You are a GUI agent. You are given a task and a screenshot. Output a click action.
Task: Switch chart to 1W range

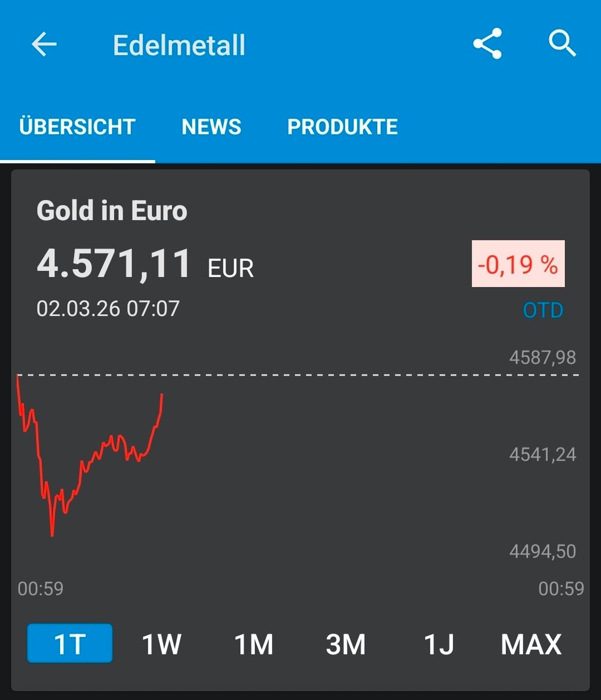click(x=161, y=643)
